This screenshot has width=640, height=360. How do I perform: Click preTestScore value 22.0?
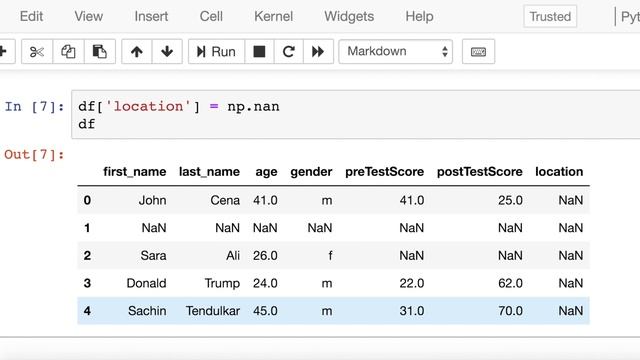(x=412, y=283)
